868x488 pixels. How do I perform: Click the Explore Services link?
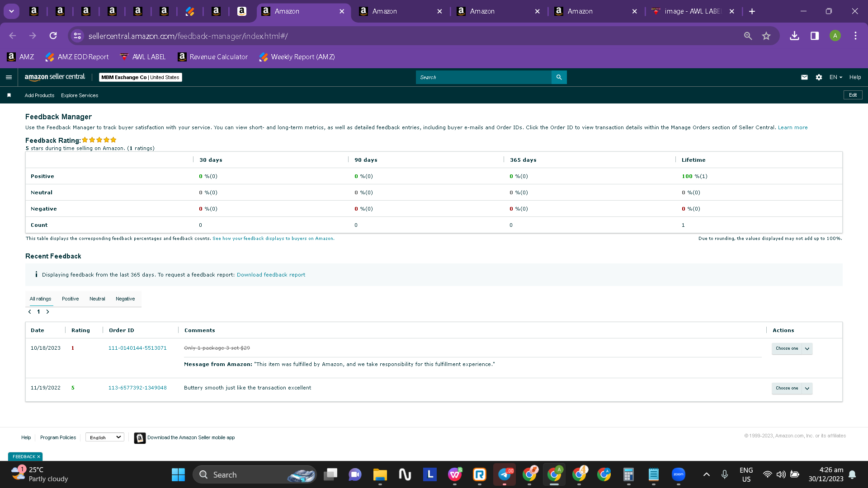[x=80, y=95]
